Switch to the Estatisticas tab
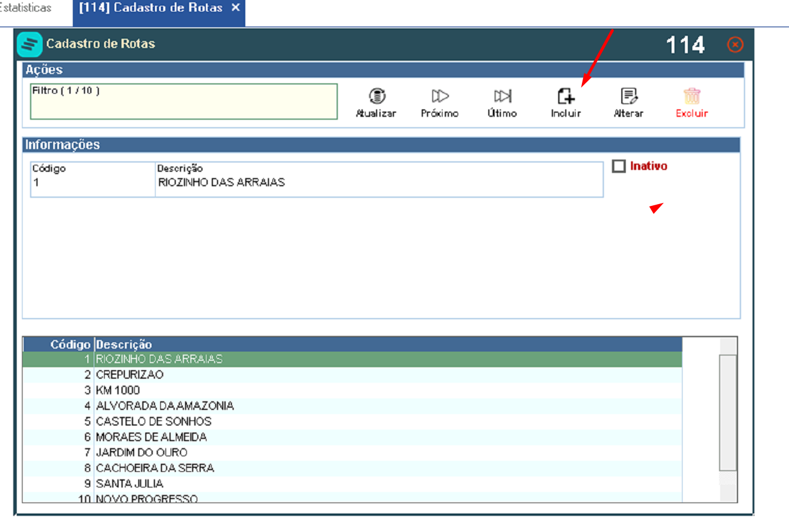The height and width of the screenshot is (532, 789). click(25, 8)
